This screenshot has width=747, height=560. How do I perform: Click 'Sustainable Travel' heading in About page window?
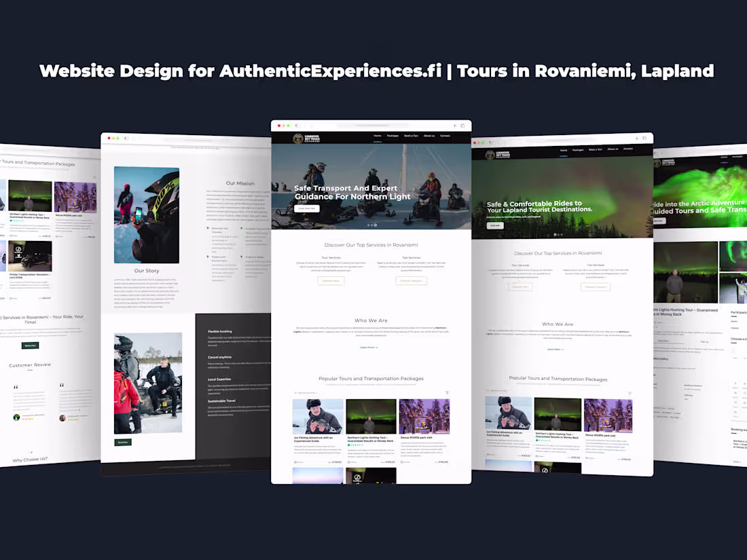pyautogui.click(x=221, y=400)
